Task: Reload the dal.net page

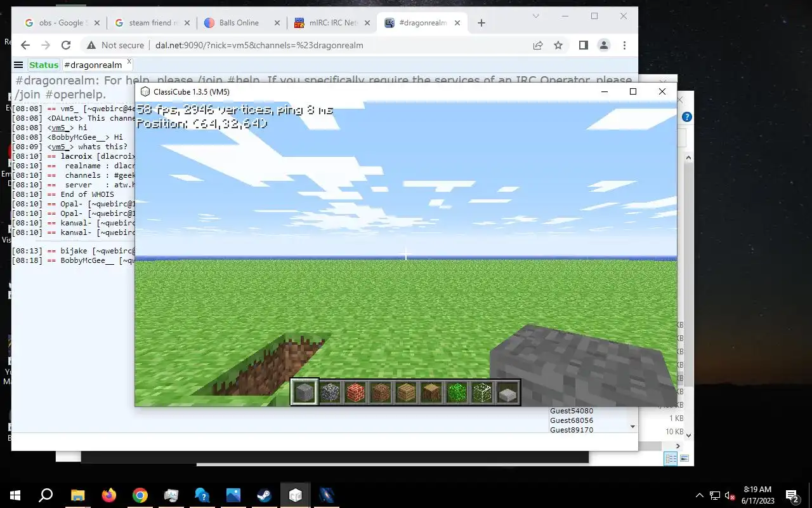Action: [66, 45]
